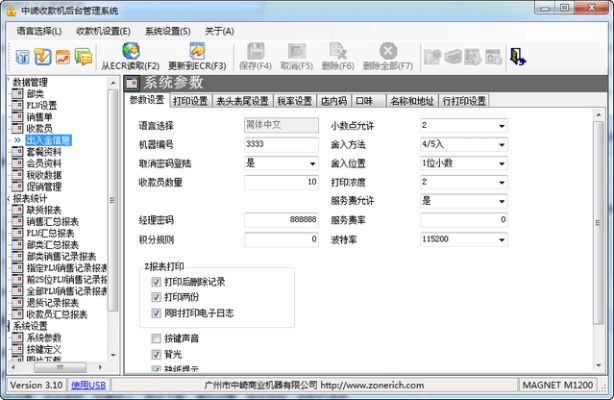Click the orange chart icon in toolbar

pyautogui.click(x=62, y=56)
